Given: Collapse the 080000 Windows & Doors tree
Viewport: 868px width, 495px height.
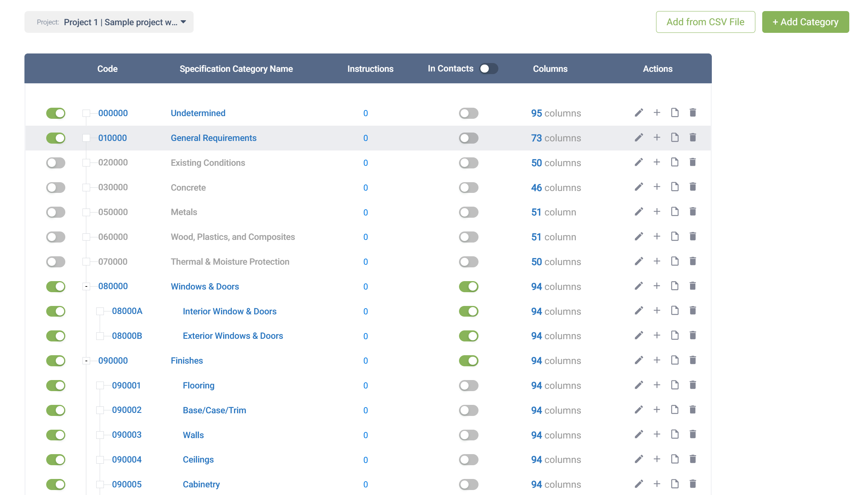Looking at the screenshot, I should coord(86,286).
